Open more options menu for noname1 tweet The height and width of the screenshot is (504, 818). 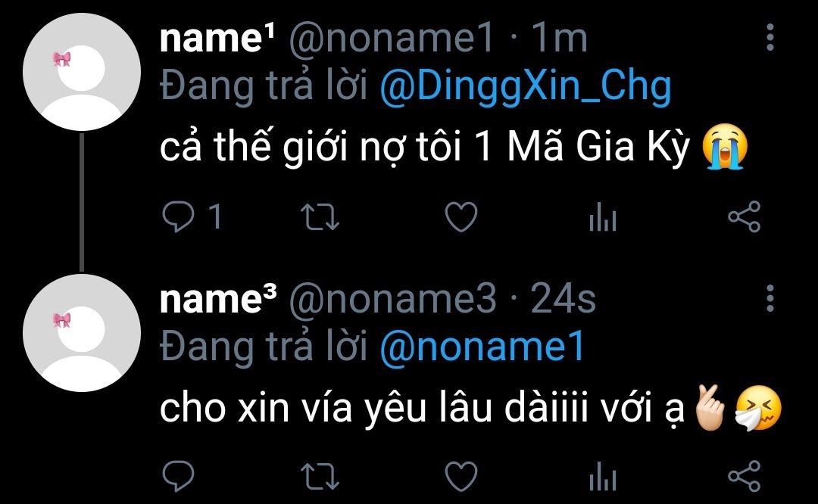770,37
